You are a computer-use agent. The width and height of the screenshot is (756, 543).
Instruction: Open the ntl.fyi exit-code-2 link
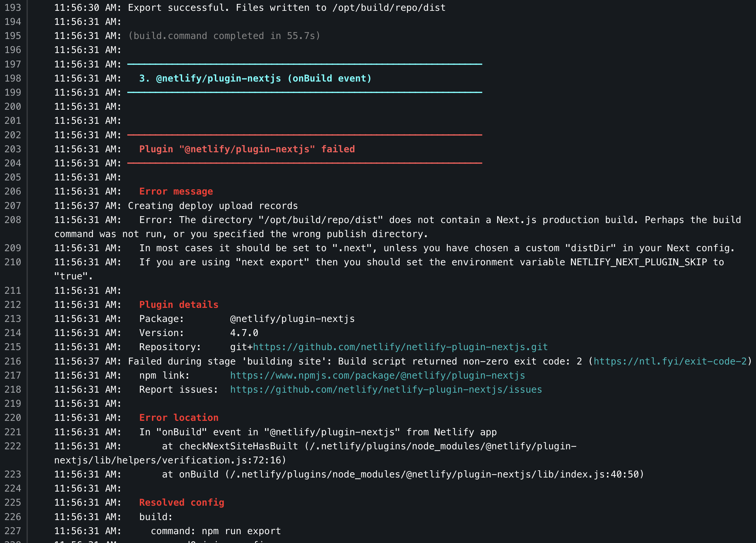[x=670, y=361]
